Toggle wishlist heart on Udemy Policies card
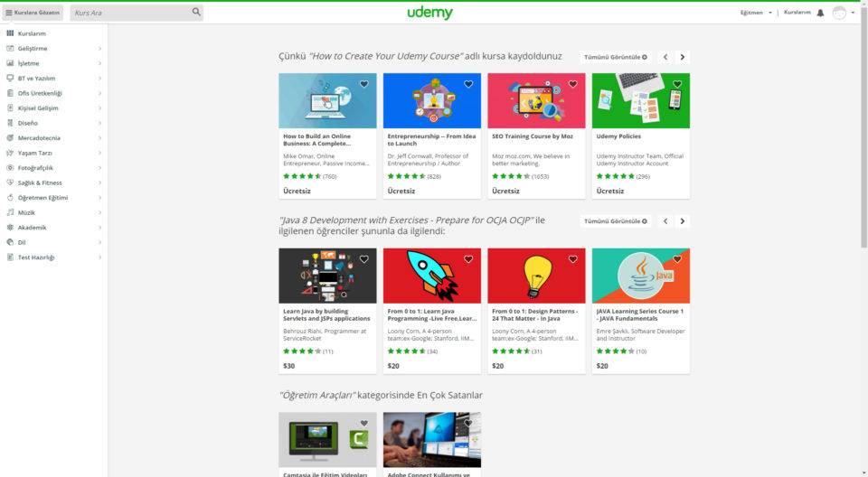The width and height of the screenshot is (868, 477). [677, 84]
